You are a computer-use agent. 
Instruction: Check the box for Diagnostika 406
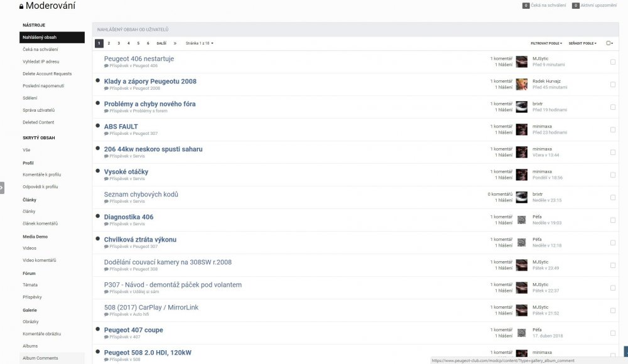tap(613, 220)
